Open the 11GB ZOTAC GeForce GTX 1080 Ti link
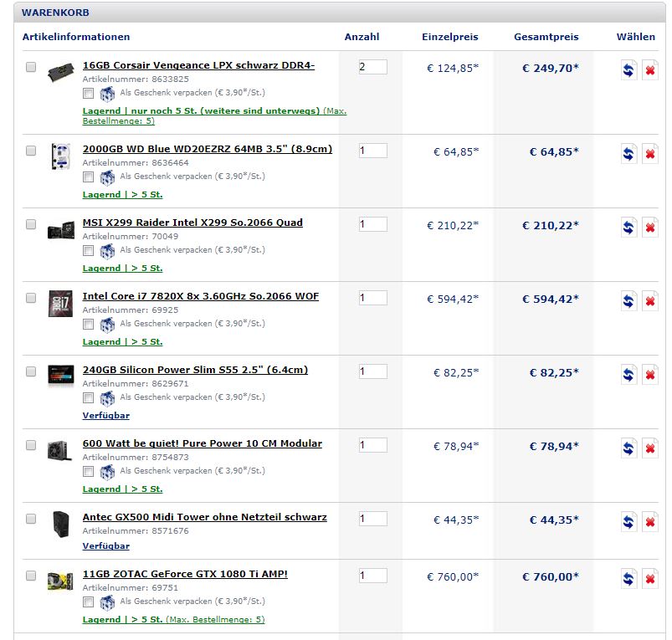 [x=185, y=574]
